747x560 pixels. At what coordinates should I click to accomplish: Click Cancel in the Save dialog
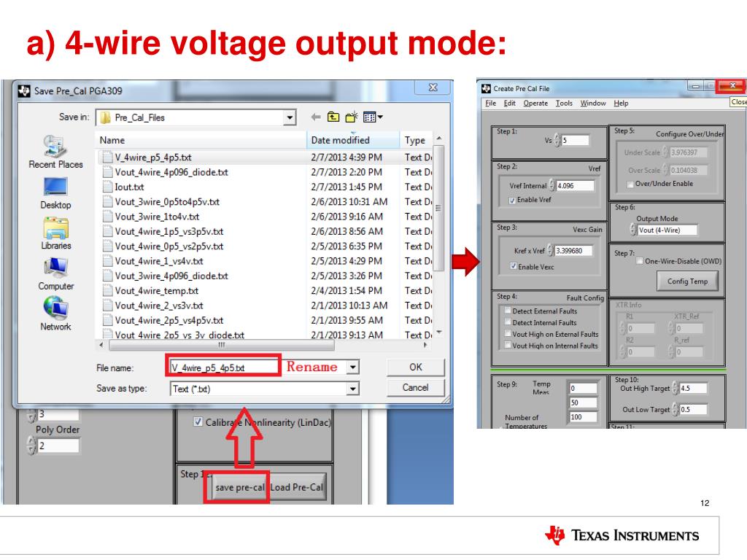pyautogui.click(x=415, y=388)
